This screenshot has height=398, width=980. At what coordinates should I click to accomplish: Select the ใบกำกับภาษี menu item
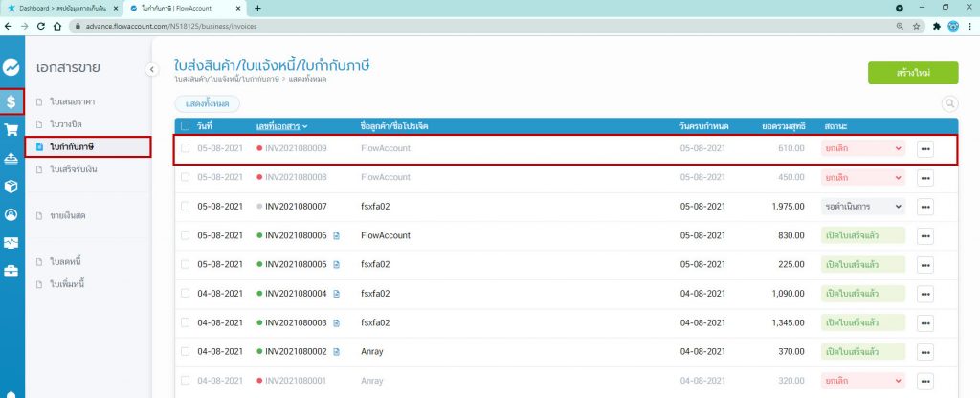coord(88,146)
